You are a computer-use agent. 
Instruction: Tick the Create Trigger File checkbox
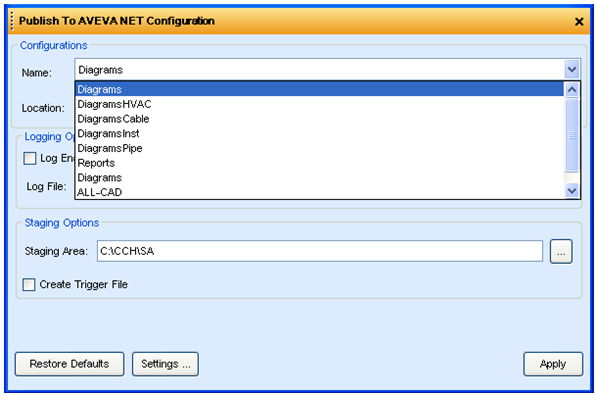29,284
